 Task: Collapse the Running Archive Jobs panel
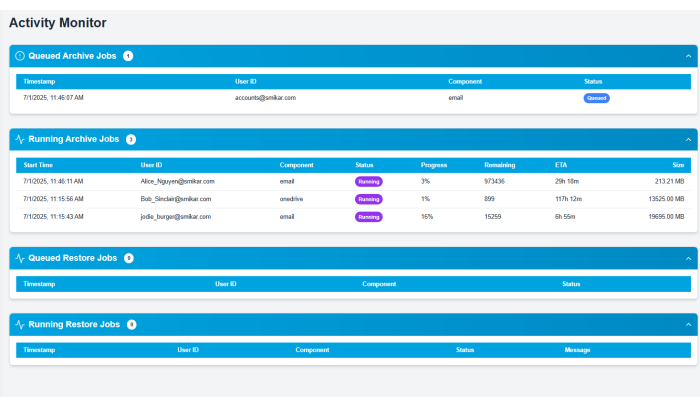(x=688, y=140)
